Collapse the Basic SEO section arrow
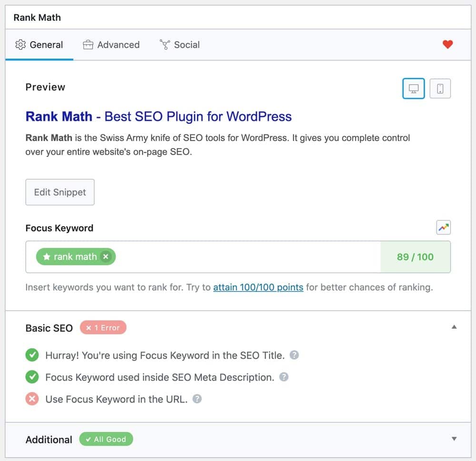The height and width of the screenshot is (461, 476). point(454,327)
